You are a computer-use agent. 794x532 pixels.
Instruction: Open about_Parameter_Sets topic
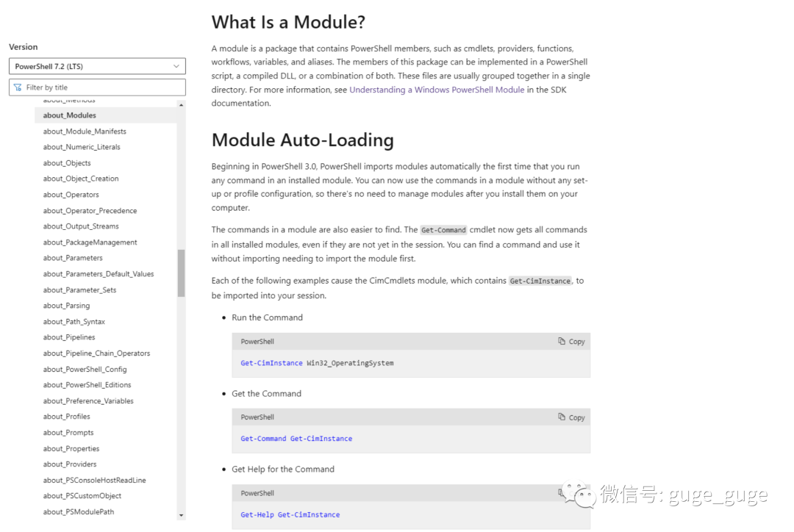79,290
